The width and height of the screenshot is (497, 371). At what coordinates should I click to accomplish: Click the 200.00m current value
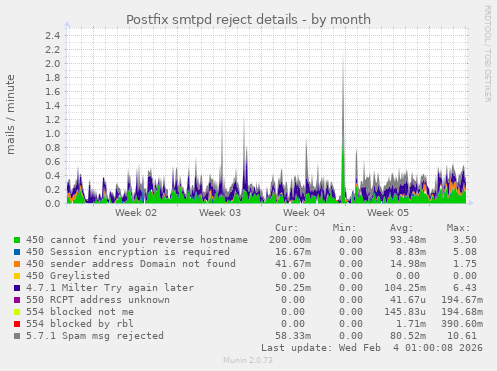[290, 240]
